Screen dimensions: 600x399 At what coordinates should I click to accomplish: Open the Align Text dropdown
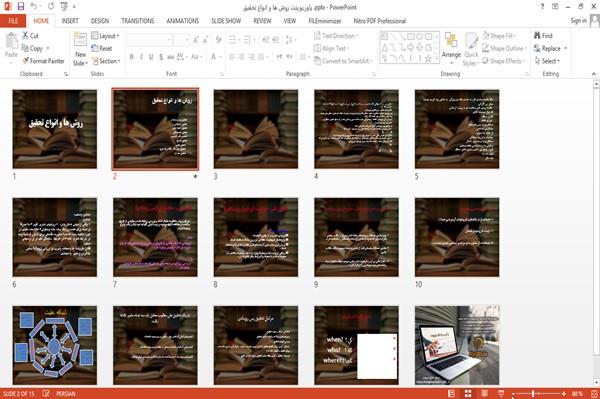pyautogui.click(x=331, y=48)
